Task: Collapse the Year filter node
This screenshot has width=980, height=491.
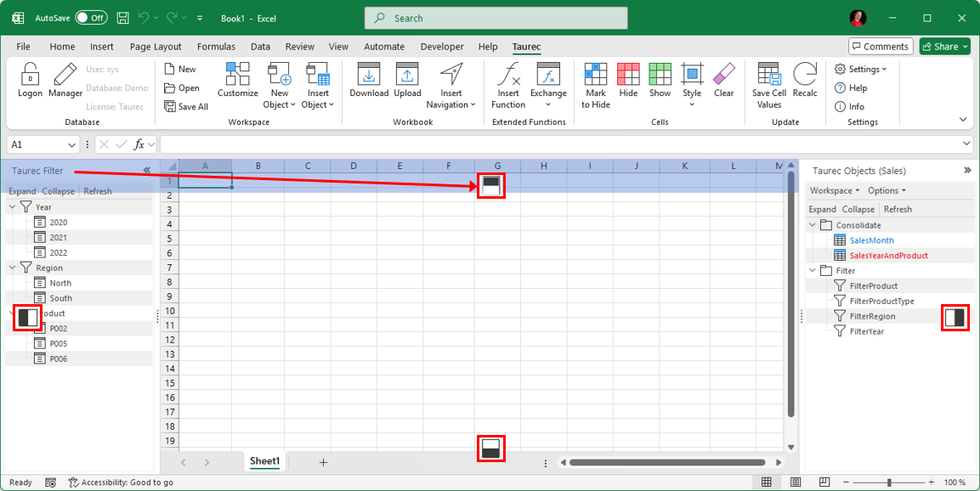Action: pos(13,206)
